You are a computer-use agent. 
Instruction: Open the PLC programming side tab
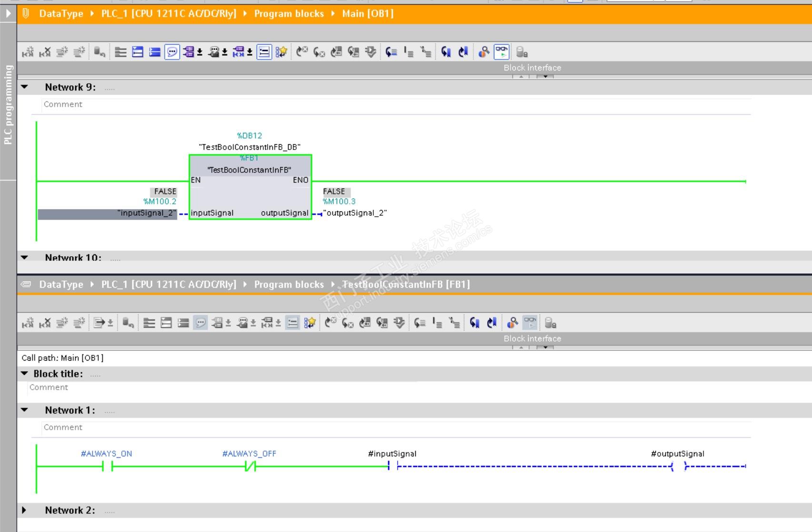click(8, 105)
